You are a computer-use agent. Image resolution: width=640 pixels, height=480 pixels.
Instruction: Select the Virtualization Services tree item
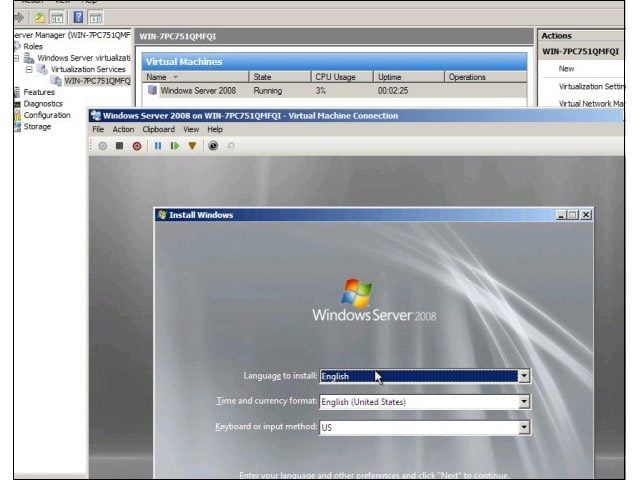(x=88, y=69)
